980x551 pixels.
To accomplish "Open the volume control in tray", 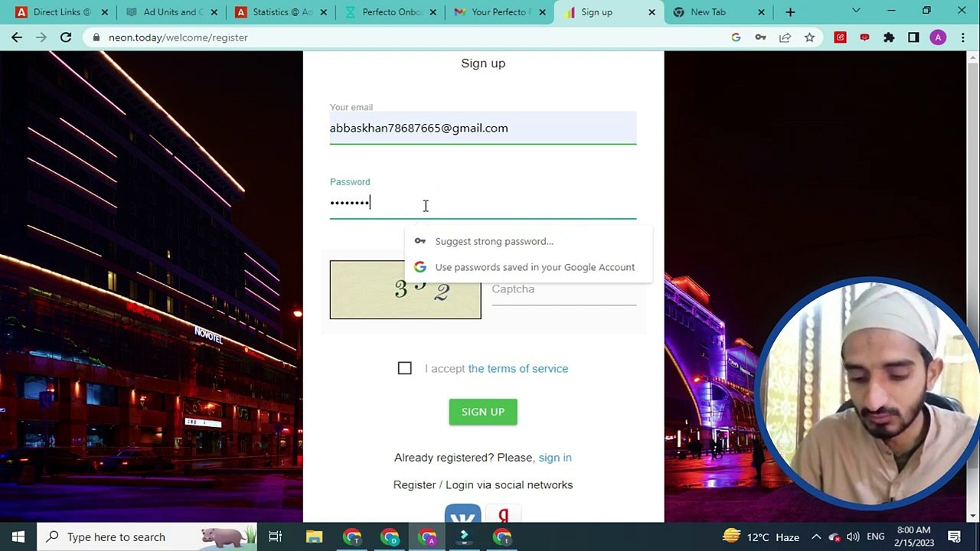I will point(853,537).
